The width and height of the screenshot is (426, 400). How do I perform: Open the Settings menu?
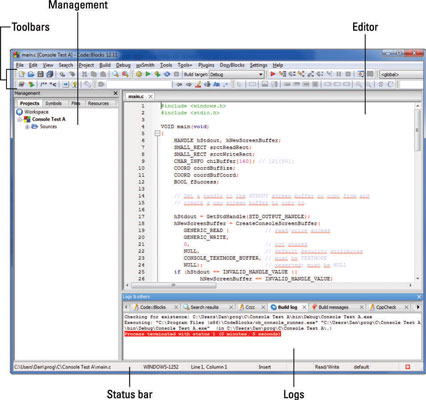click(259, 65)
